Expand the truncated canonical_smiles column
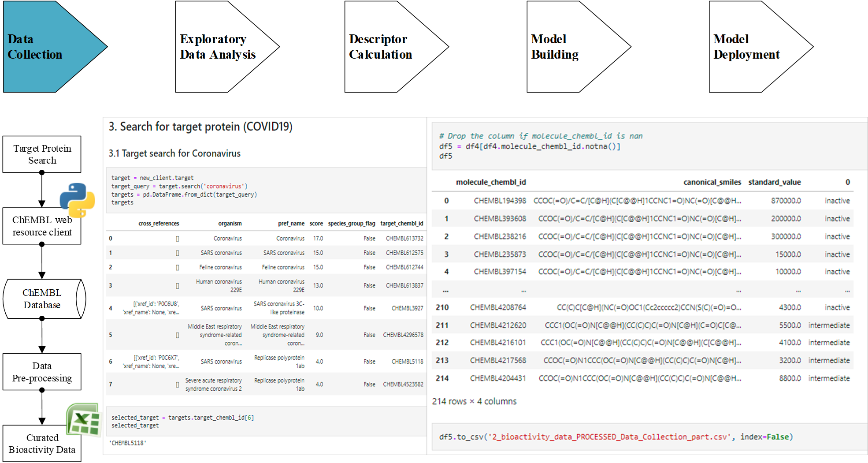Viewport: 868px width, 463px height. (x=712, y=182)
